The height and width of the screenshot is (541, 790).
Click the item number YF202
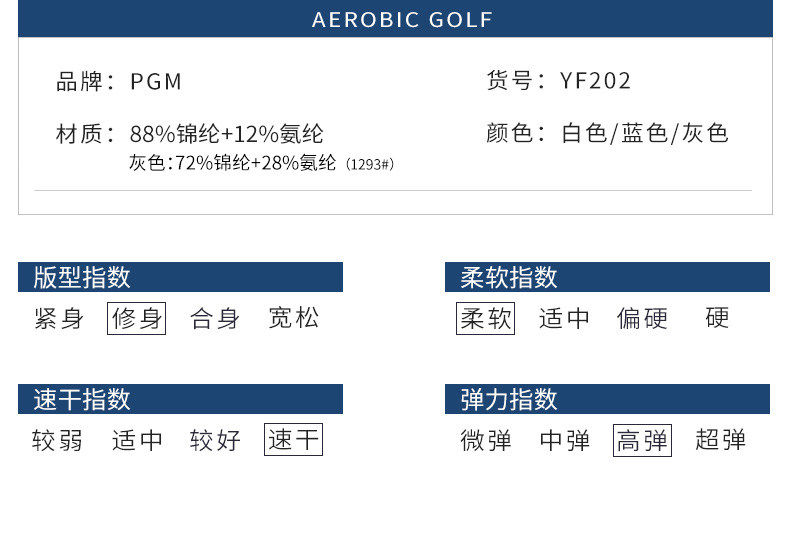pos(596,81)
